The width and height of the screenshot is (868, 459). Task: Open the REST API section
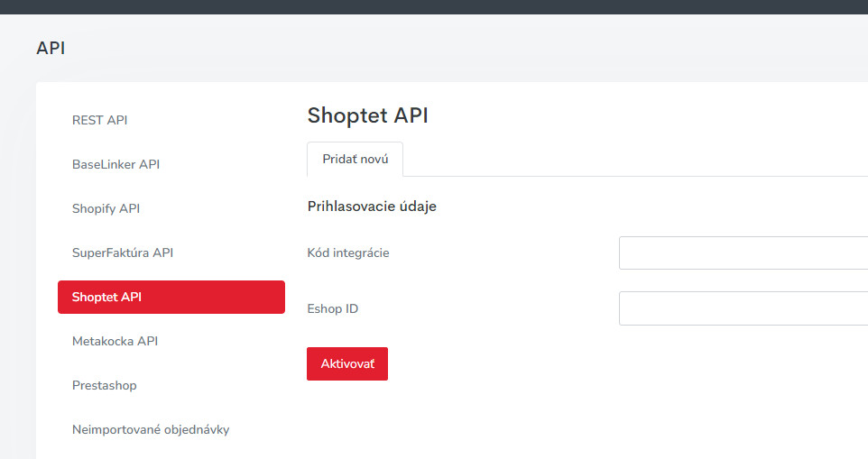click(x=99, y=120)
